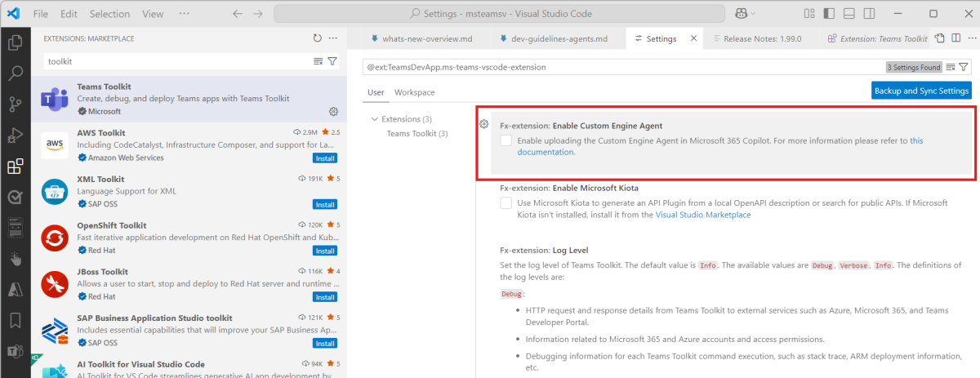Install SAP Business Application Studio toolkit

click(325, 344)
